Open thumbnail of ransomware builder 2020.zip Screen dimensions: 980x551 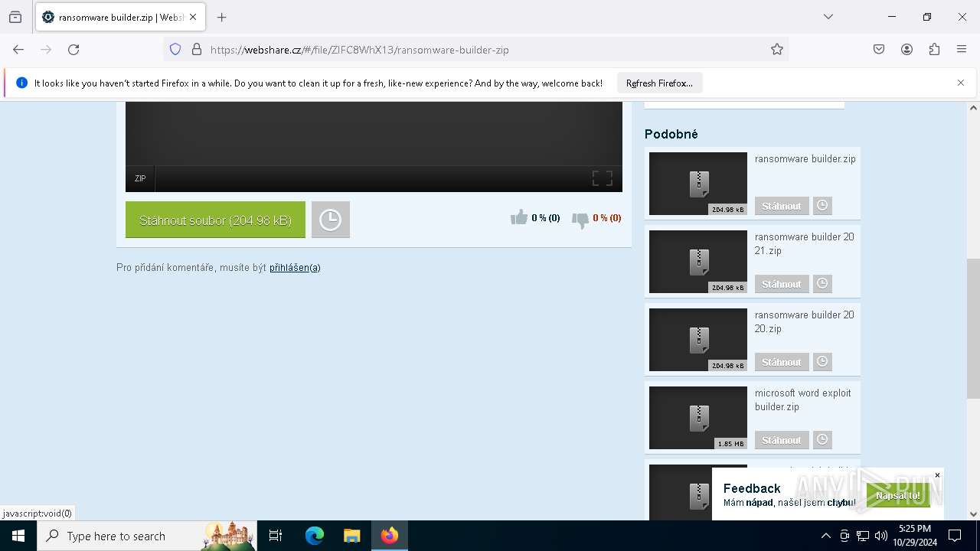698,340
